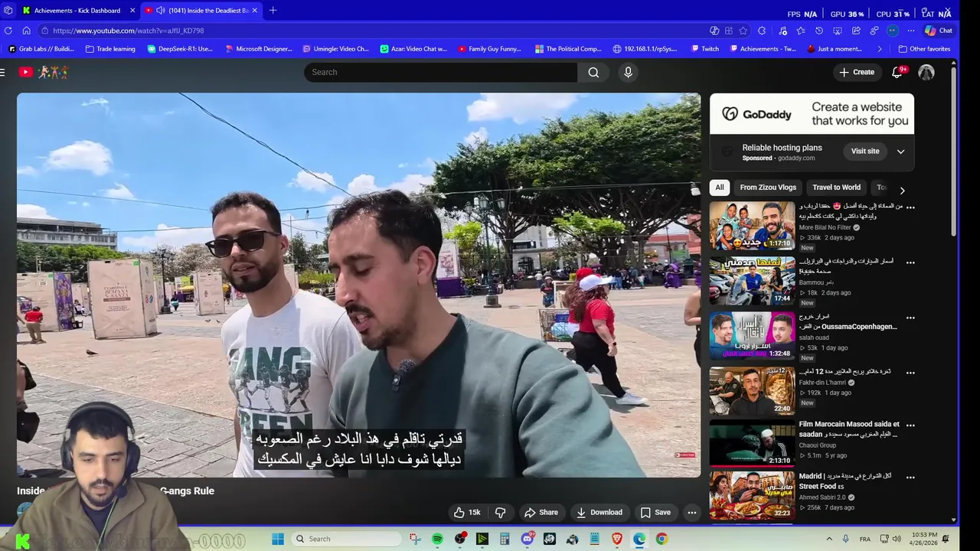Expand more bookmarks bar chevron
Viewport: 980px width, 551px height.
[879, 49]
